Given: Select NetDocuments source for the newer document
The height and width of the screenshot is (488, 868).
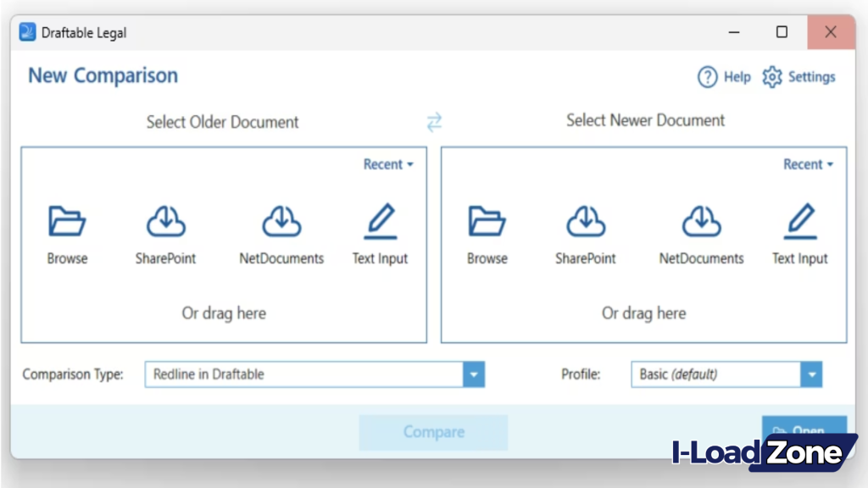Looking at the screenshot, I should tap(701, 220).
